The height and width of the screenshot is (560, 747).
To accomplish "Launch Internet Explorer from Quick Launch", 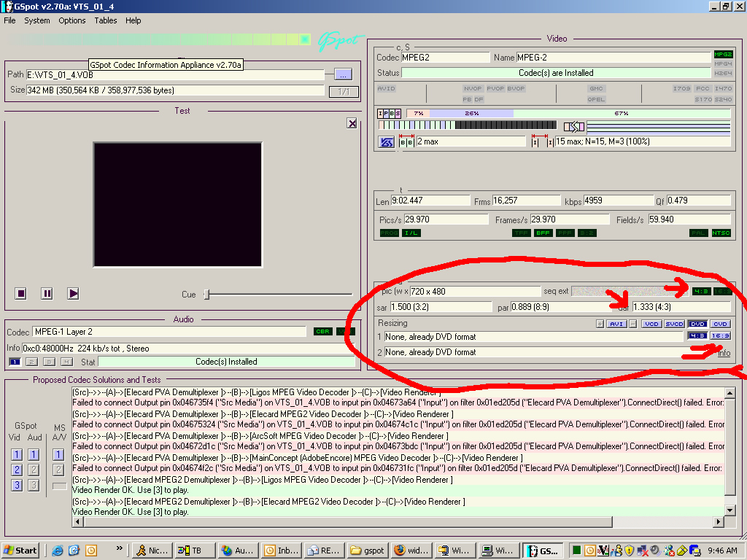I will pyautogui.click(x=57, y=551).
